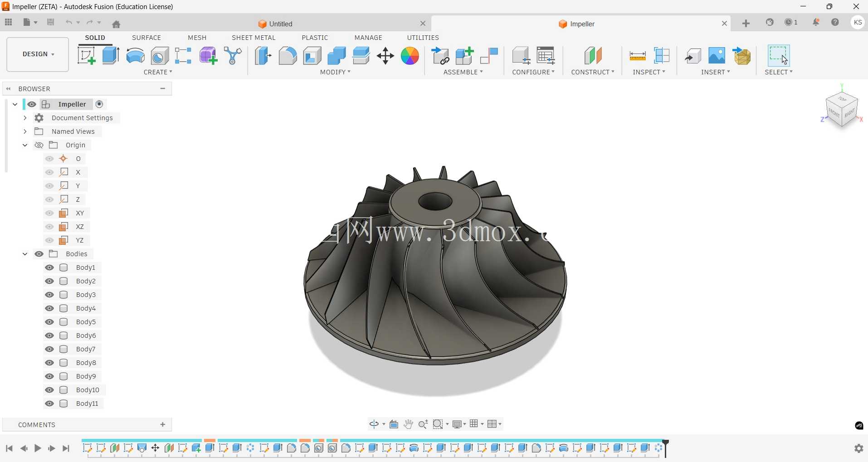Show the Origin folder via eye icon

point(39,145)
